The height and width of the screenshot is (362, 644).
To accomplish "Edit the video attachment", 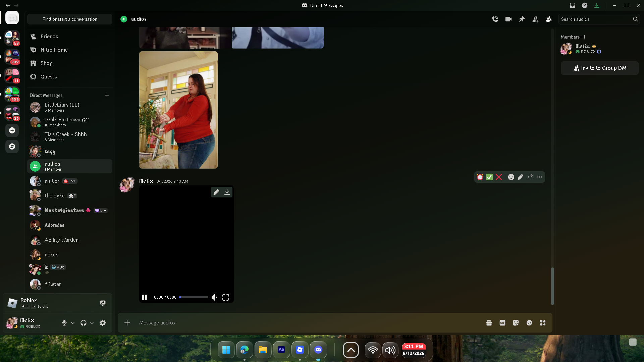I will (216, 192).
